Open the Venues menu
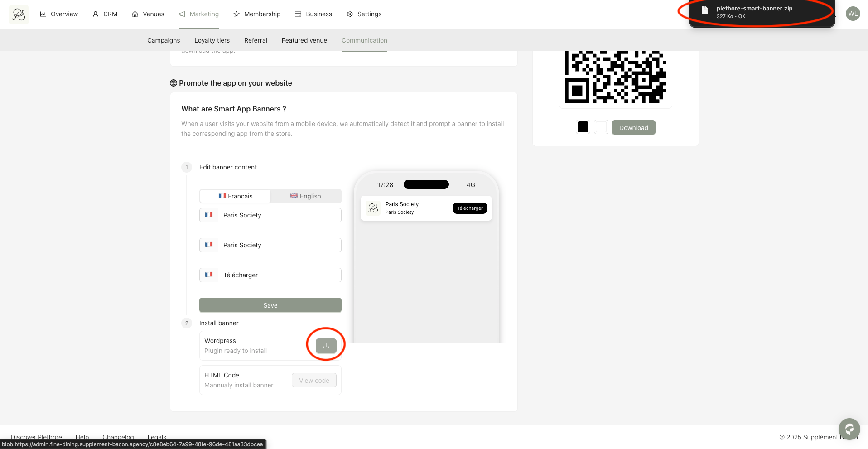 (x=148, y=14)
